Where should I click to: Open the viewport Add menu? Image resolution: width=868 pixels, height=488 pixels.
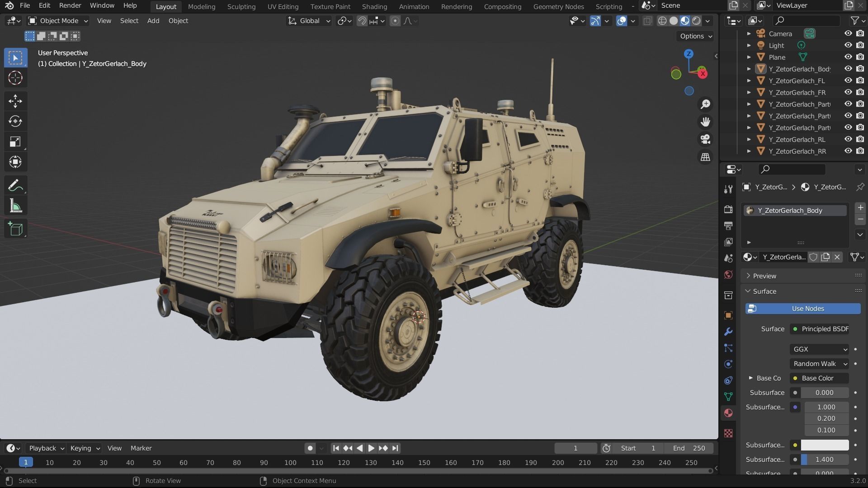[x=153, y=21]
